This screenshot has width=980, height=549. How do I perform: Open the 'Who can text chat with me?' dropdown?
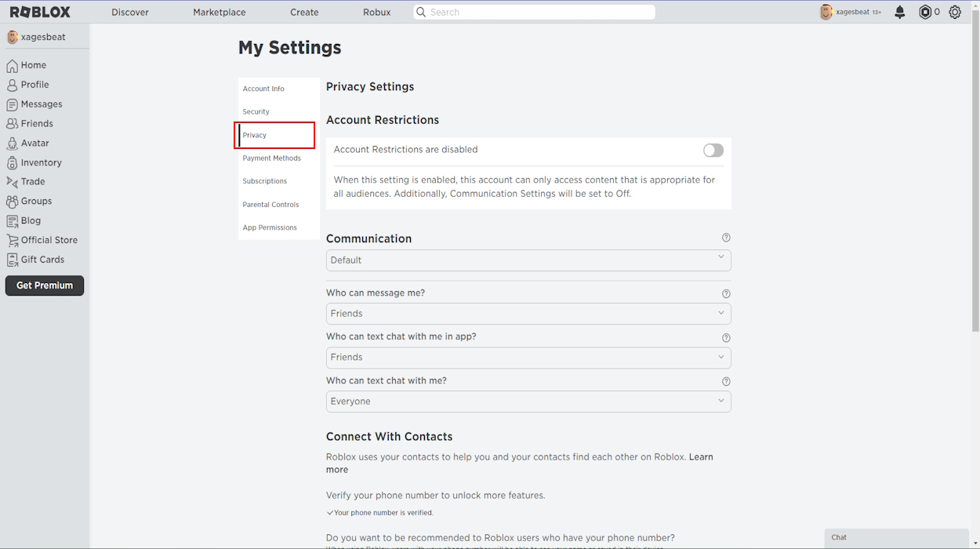[x=528, y=401]
